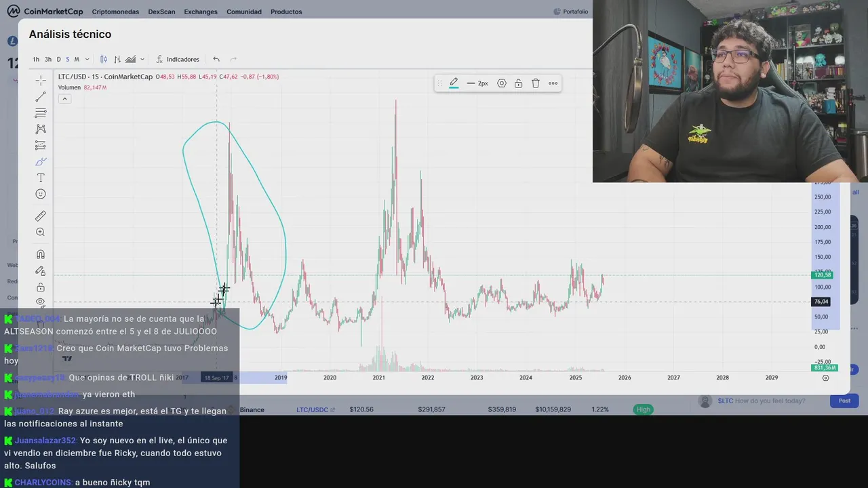Activate the zoom in tool
Image resolution: width=868 pixels, height=488 pixels.
pos(41,232)
